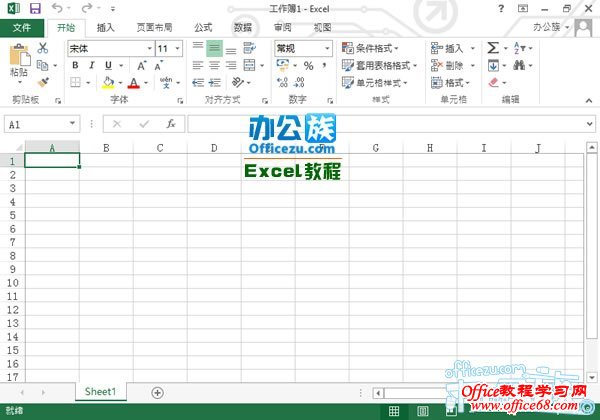This screenshot has height=420, width=600.
Task: Align text left
Action: click(x=198, y=65)
